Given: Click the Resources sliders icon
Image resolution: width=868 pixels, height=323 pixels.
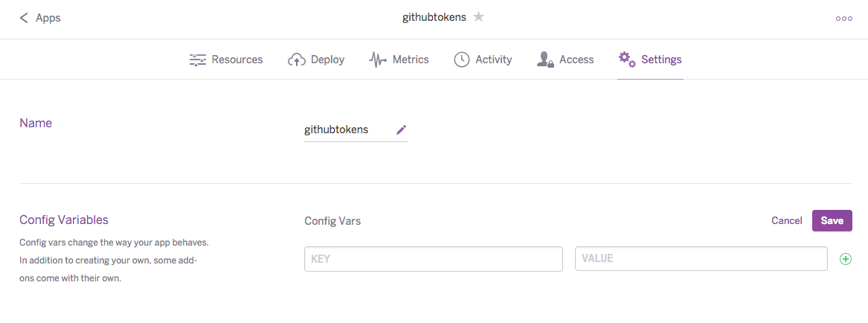Looking at the screenshot, I should [198, 60].
